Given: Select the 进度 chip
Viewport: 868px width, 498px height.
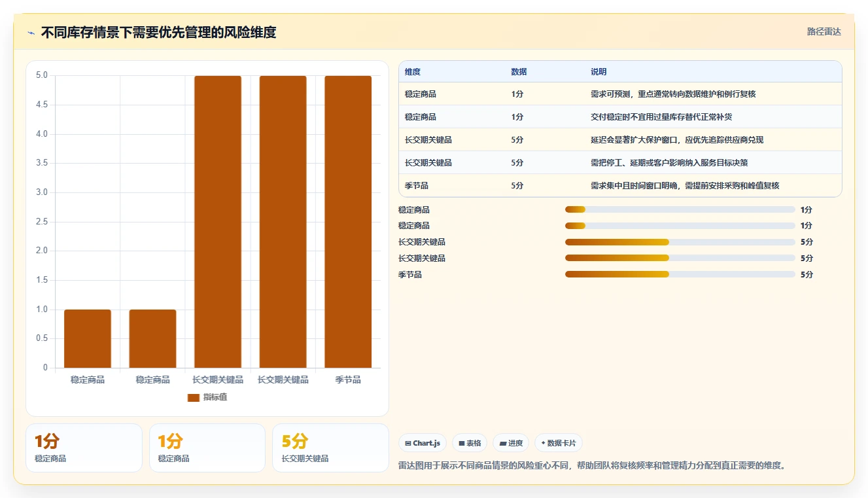Looking at the screenshot, I should click(x=511, y=443).
